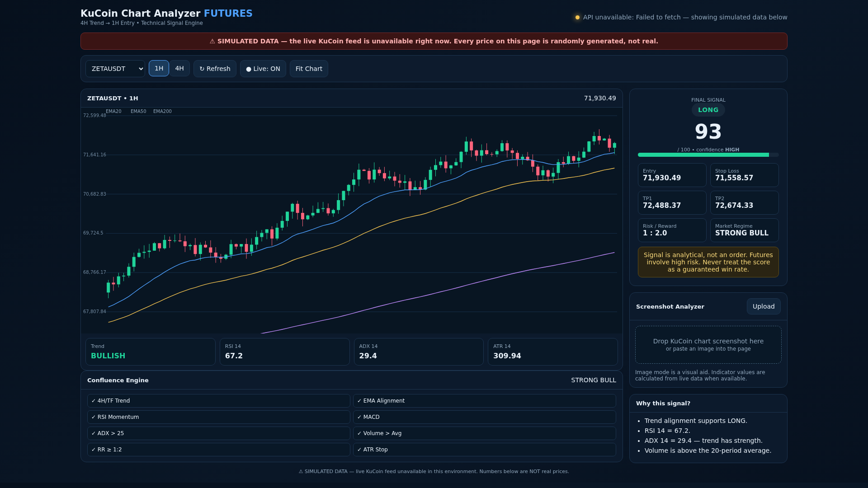Click the Volume > Avg confluence row
The width and height of the screenshot is (868, 488).
pyautogui.click(x=485, y=433)
